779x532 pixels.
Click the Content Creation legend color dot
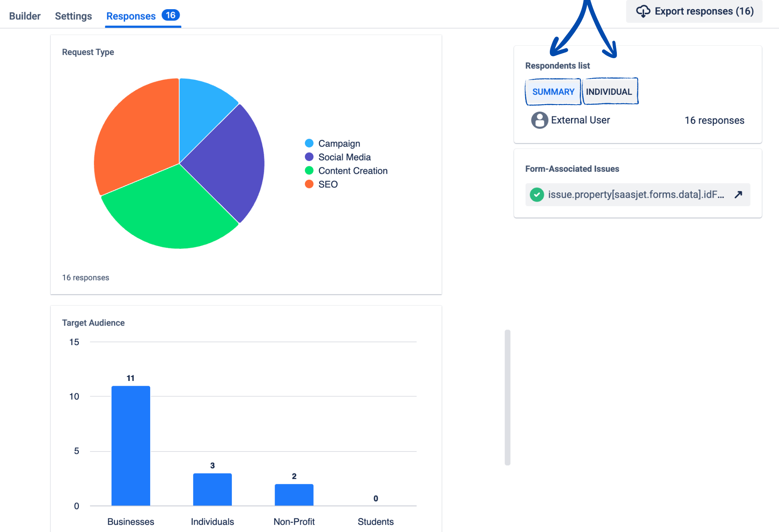pyautogui.click(x=309, y=170)
